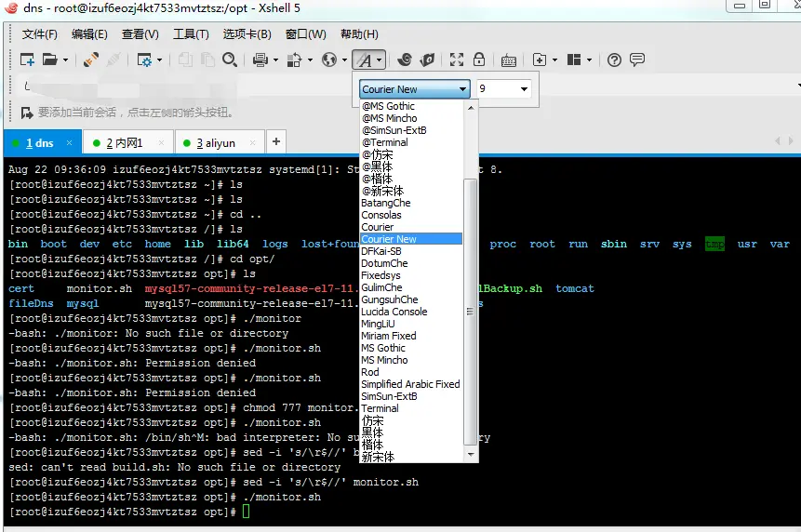Screen dimensions: 801x532
Task: Open the font size dropdown showing 9
Action: (503, 89)
